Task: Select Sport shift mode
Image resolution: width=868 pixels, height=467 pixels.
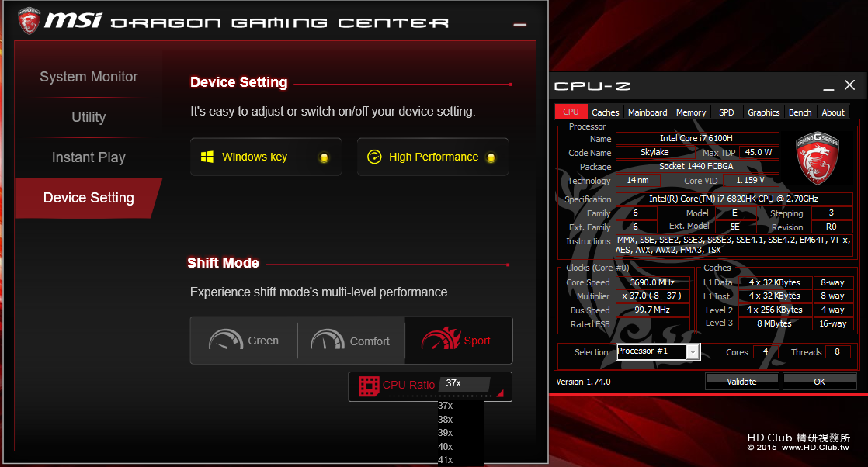Action: tap(459, 341)
